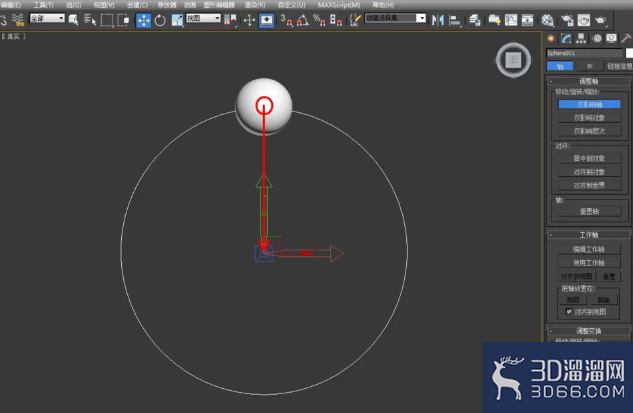Open the 动画 menu
The width and height of the screenshot is (633, 413).
190,5
